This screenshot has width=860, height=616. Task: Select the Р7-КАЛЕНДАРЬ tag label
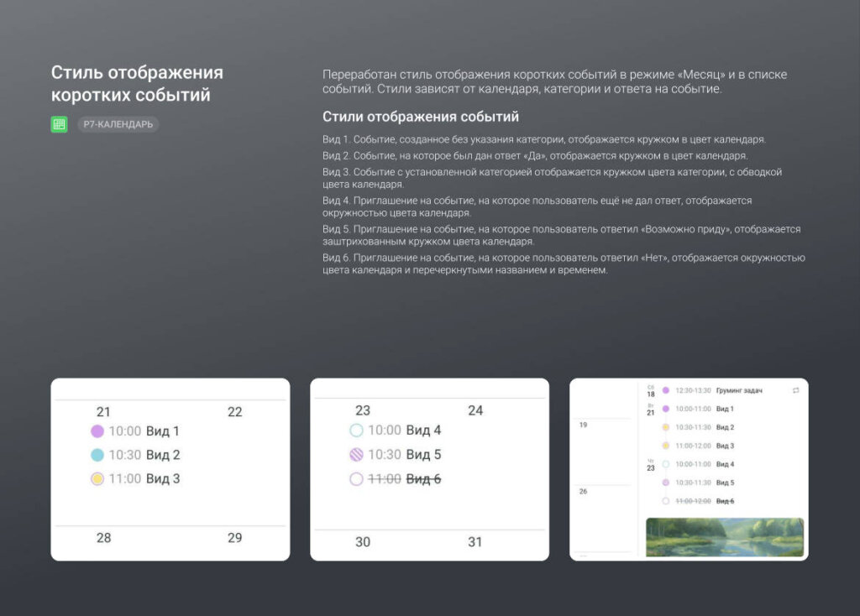[118, 124]
